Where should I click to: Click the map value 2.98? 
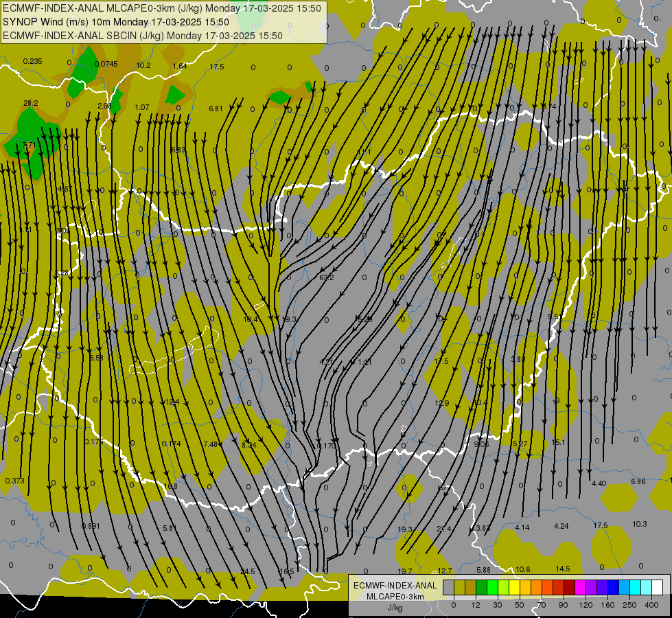(x=104, y=106)
